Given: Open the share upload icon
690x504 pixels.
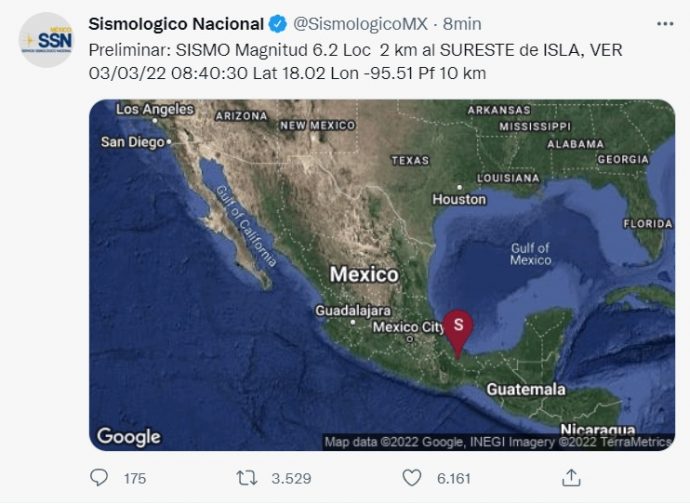Looking at the screenshot, I should coord(571,478).
